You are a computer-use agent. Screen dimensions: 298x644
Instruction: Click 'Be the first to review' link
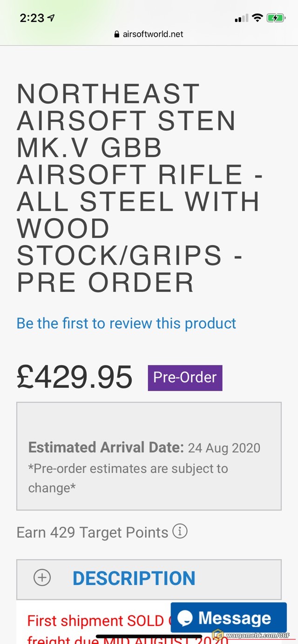[x=126, y=323]
